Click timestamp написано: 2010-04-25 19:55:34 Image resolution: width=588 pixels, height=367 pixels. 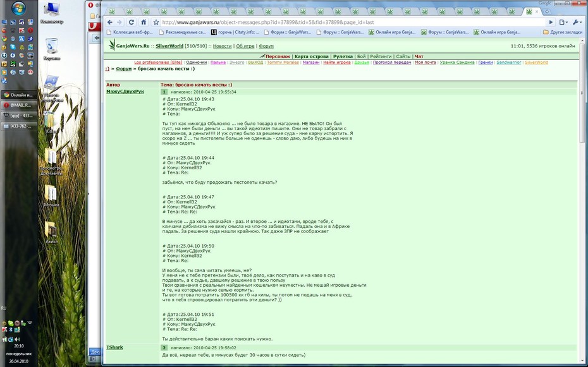(x=204, y=92)
